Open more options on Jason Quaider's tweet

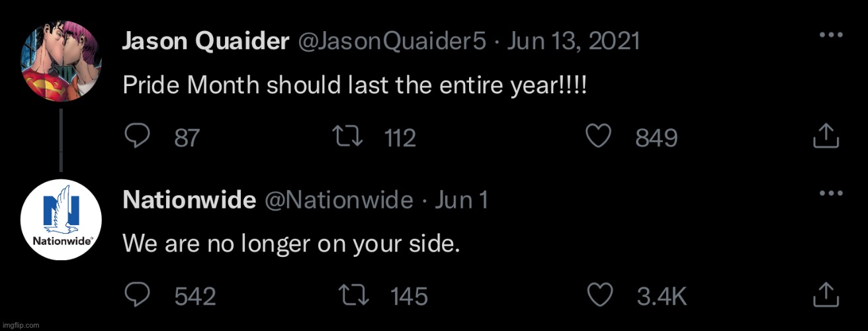827,36
